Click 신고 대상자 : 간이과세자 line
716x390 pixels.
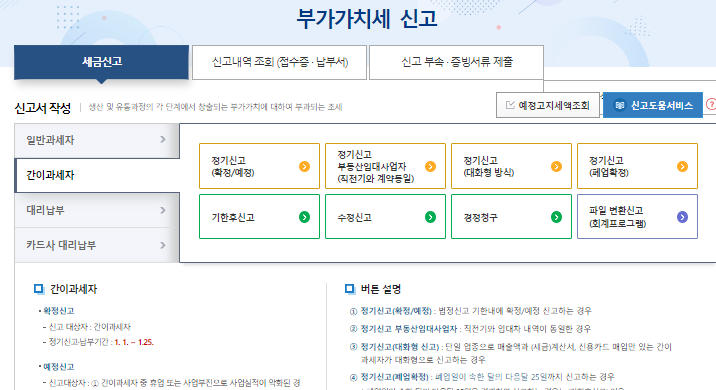(x=90, y=327)
